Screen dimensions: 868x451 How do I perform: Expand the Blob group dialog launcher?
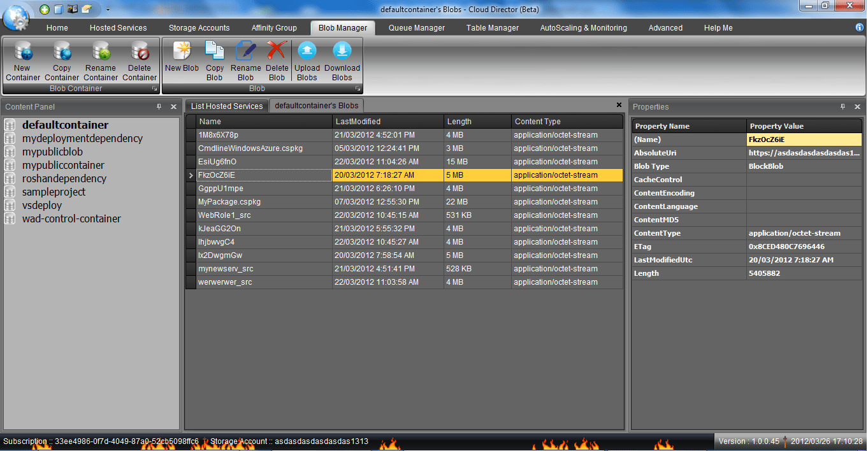pos(358,89)
